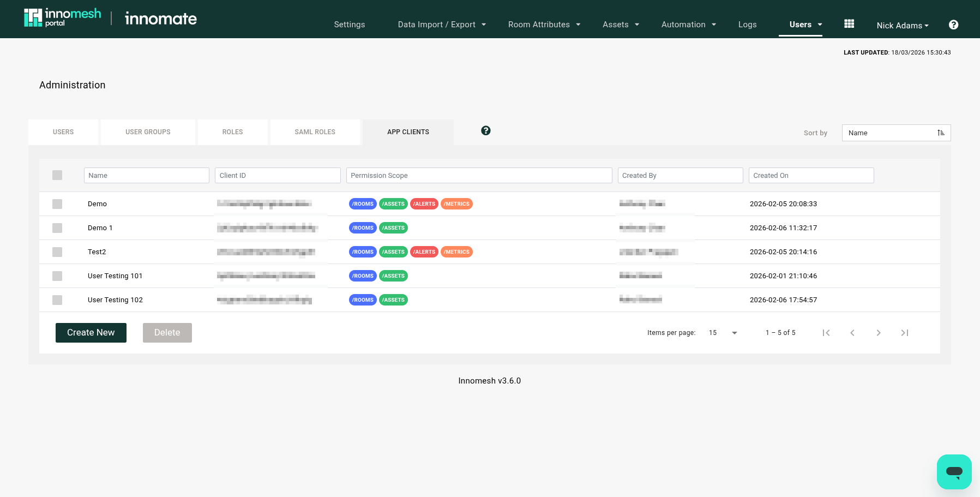
Task: Open the chat support widget
Action: (x=954, y=471)
